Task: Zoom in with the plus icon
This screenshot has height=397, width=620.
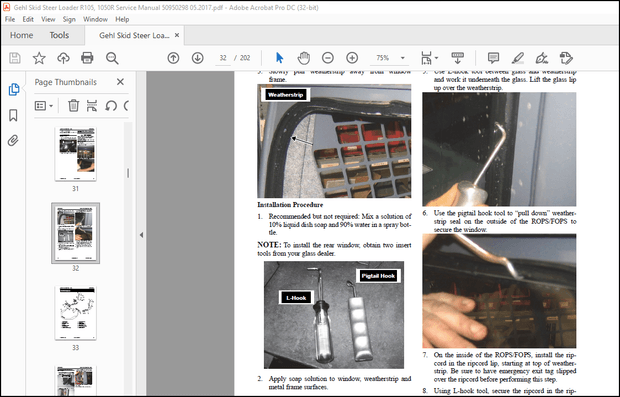Action: pos(352,58)
